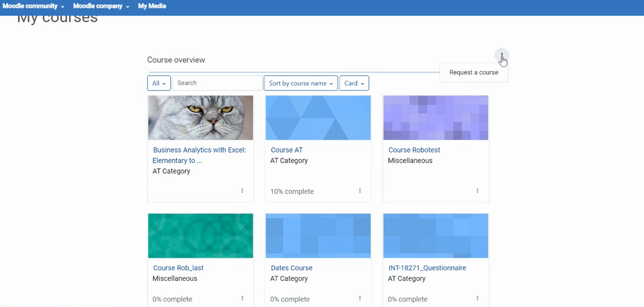
Task: Select Request a course menu entry
Action: (x=474, y=73)
